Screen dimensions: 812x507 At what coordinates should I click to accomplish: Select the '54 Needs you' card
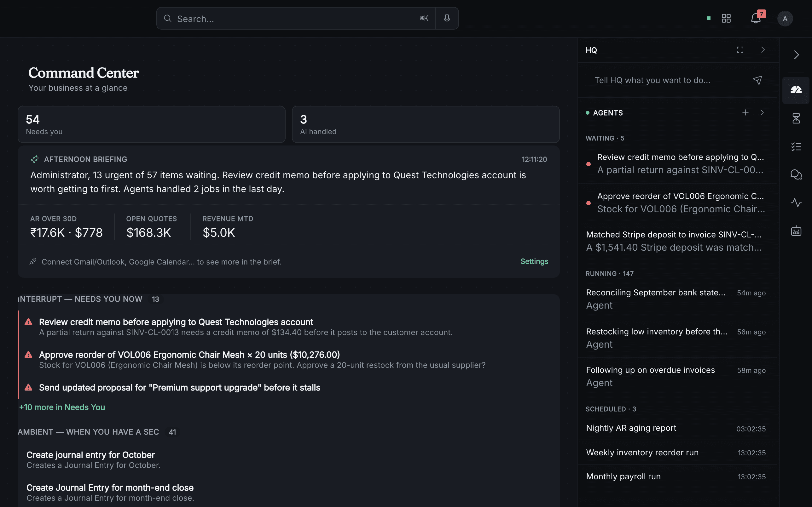152,124
